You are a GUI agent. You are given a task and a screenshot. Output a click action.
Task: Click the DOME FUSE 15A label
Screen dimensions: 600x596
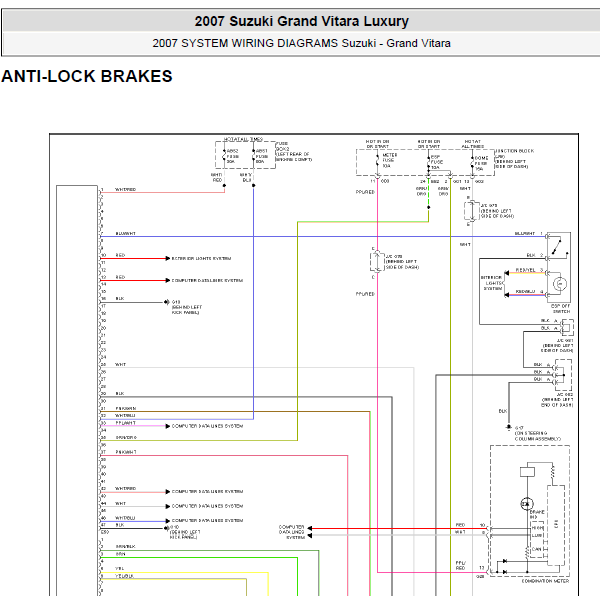[481, 163]
